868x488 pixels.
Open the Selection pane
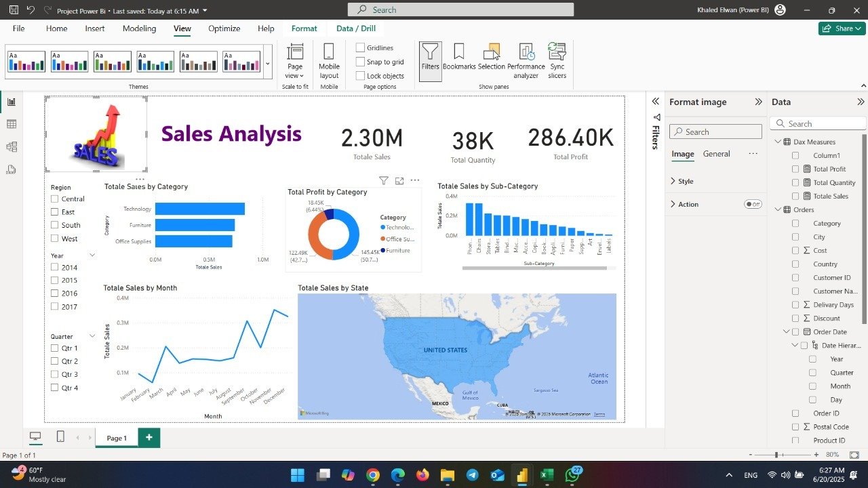click(x=491, y=57)
